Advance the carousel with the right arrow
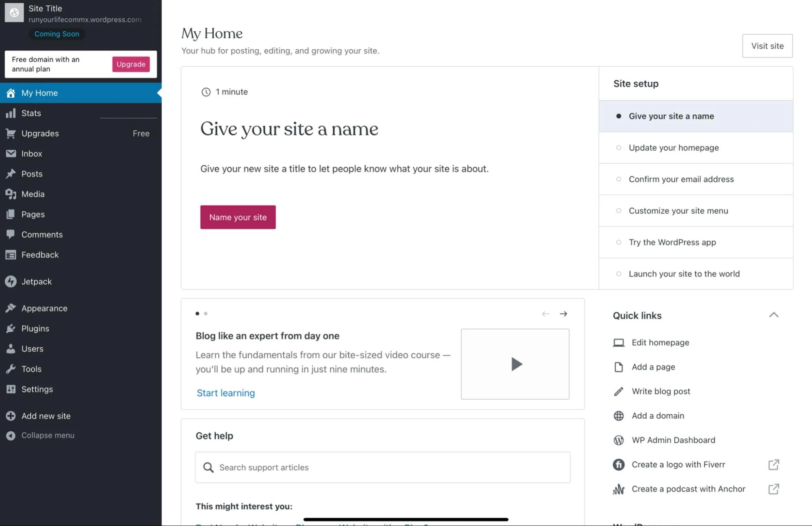This screenshot has height=526, width=812. click(563, 314)
